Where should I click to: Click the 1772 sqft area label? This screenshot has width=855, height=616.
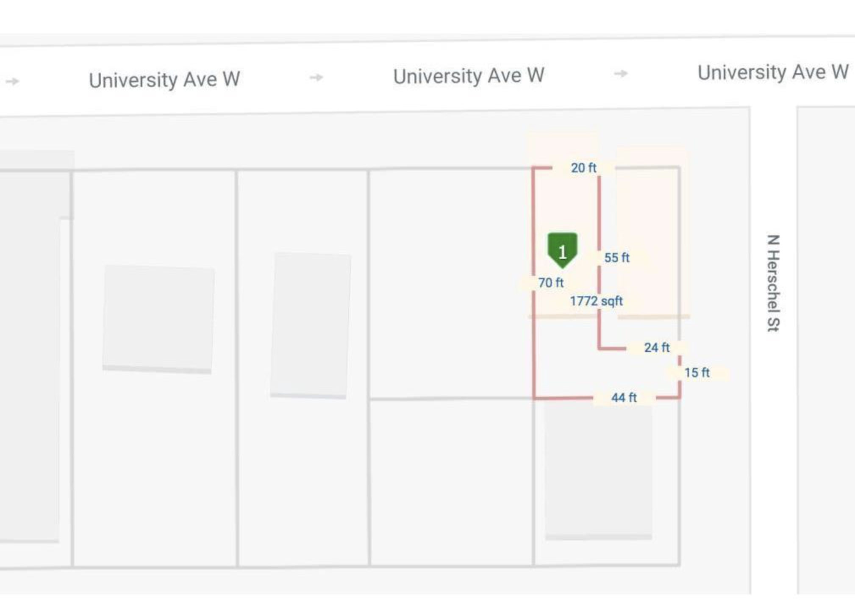click(596, 301)
